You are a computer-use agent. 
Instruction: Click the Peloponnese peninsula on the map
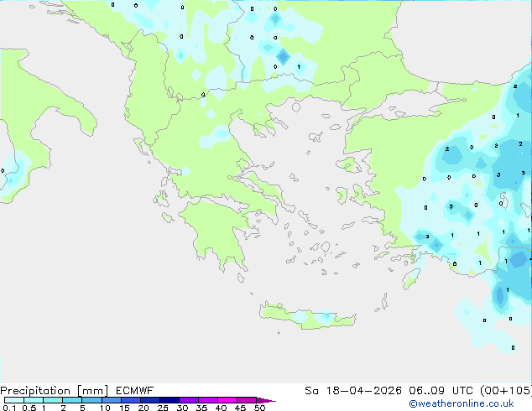(x=219, y=231)
